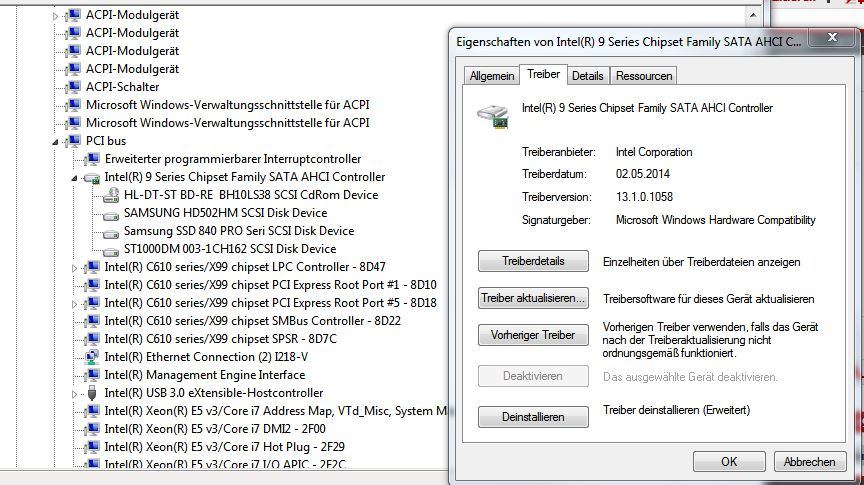The height and width of the screenshot is (485, 864).
Task: Select the Treiber tab
Action: (543, 74)
